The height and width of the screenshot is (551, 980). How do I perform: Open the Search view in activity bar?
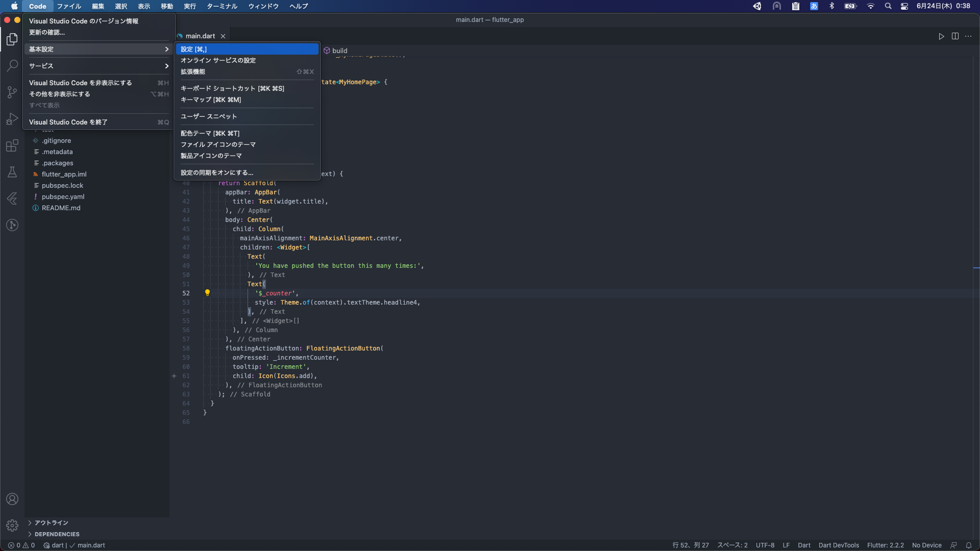(12, 66)
